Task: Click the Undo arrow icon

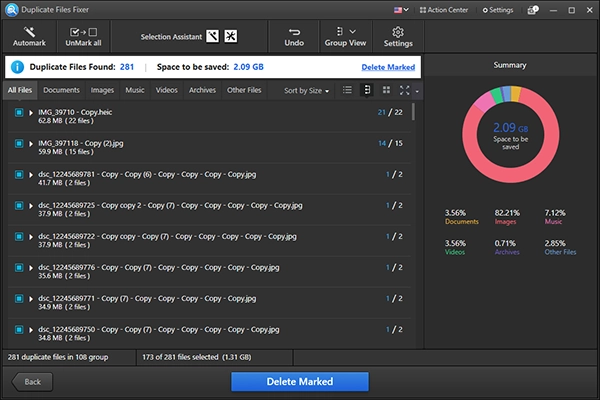Action: click(294, 32)
